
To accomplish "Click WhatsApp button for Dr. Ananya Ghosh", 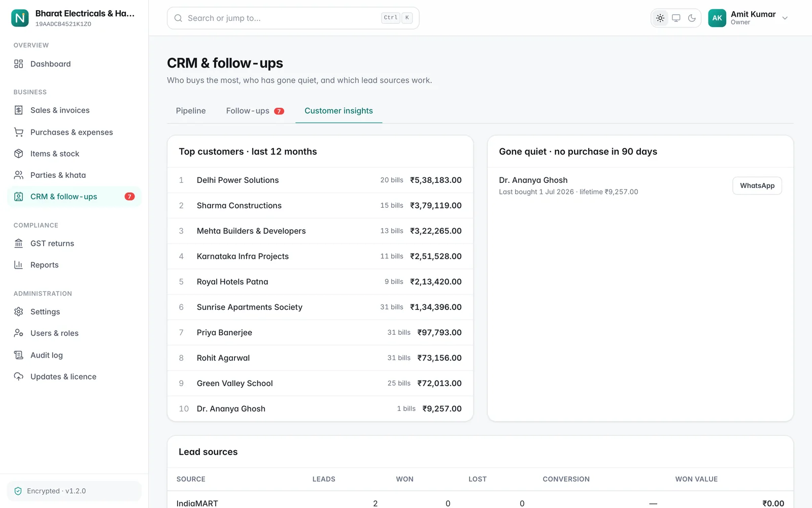I will tap(757, 186).
